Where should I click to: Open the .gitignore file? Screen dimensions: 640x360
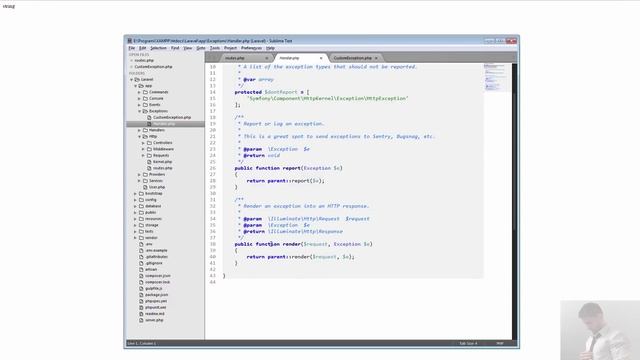click(x=154, y=263)
